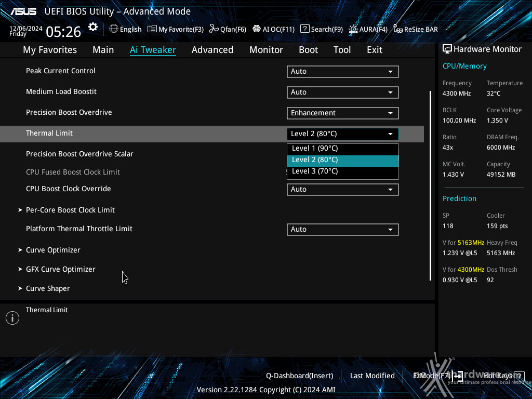532x399 pixels.
Task: Click the Hardware Monitor display icon
Action: (x=447, y=49)
